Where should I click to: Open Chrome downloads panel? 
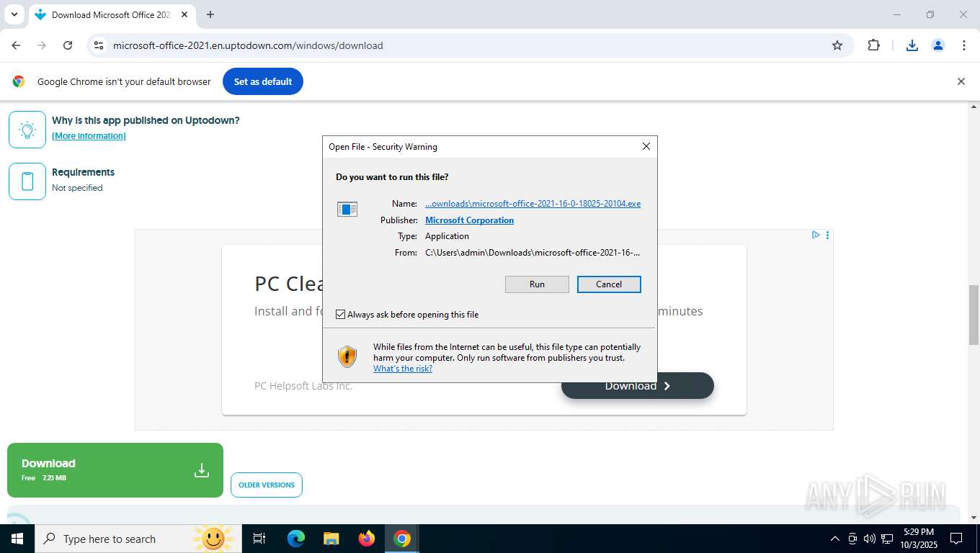(x=912, y=45)
